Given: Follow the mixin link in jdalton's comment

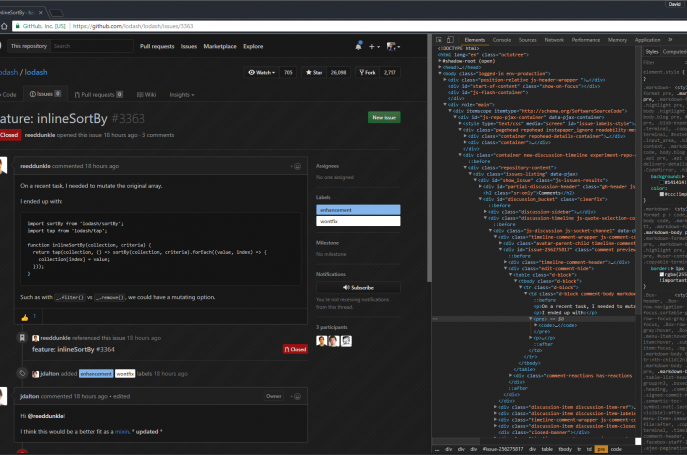Looking at the screenshot, I should pyautogui.click(x=122, y=432).
